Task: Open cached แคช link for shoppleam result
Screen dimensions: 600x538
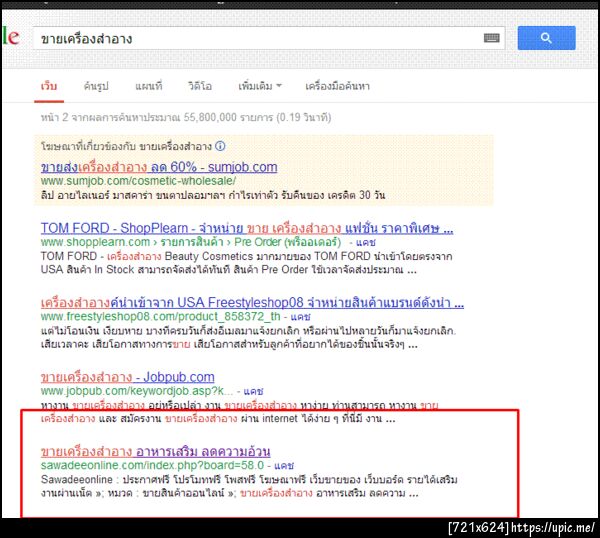Action: coord(366,242)
